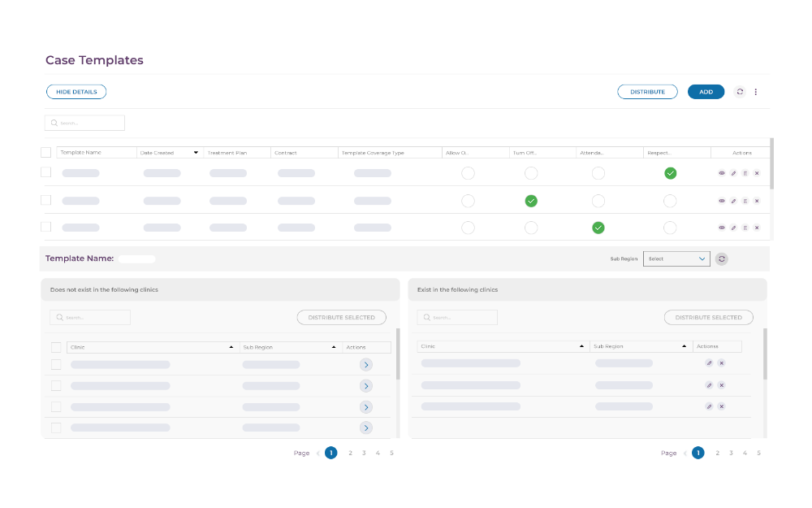Go to page 2 in right pagination
This screenshot has height=508, width=812.
[x=717, y=453]
